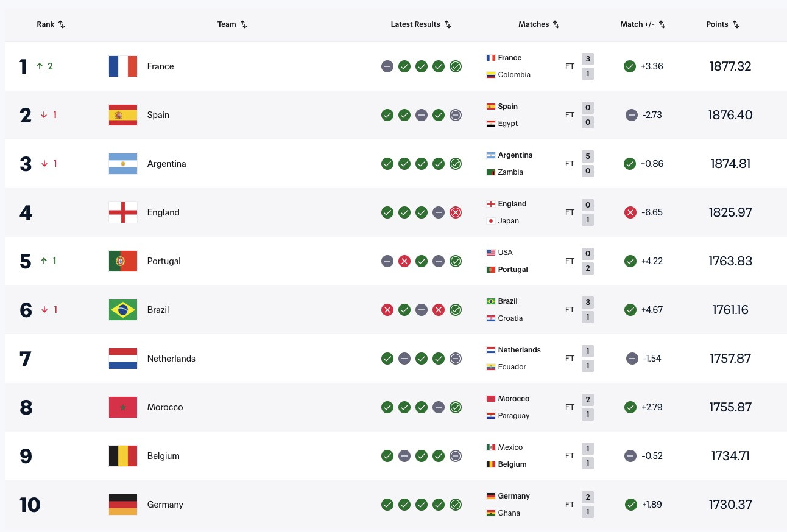This screenshot has width=787, height=532.
Task: Click England's red loss result icon
Action: click(x=455, y=212)
